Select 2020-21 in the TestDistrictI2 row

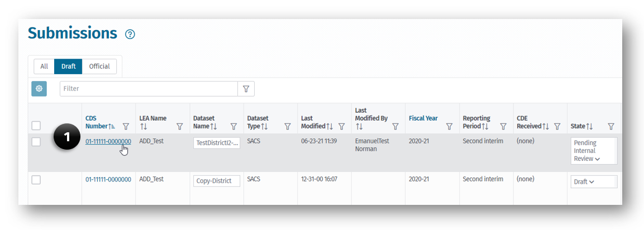click(419, 141)
